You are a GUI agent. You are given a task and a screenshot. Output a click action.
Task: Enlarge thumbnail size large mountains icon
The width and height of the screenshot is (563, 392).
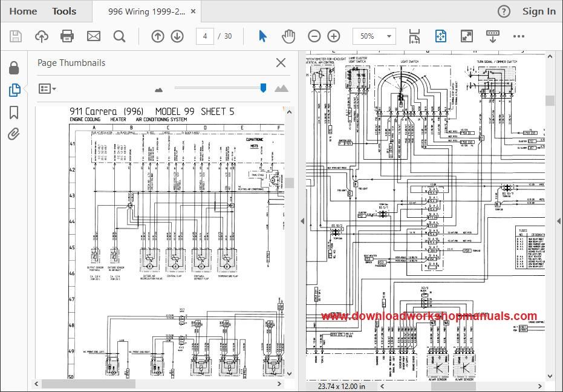[x=281, y=88]
